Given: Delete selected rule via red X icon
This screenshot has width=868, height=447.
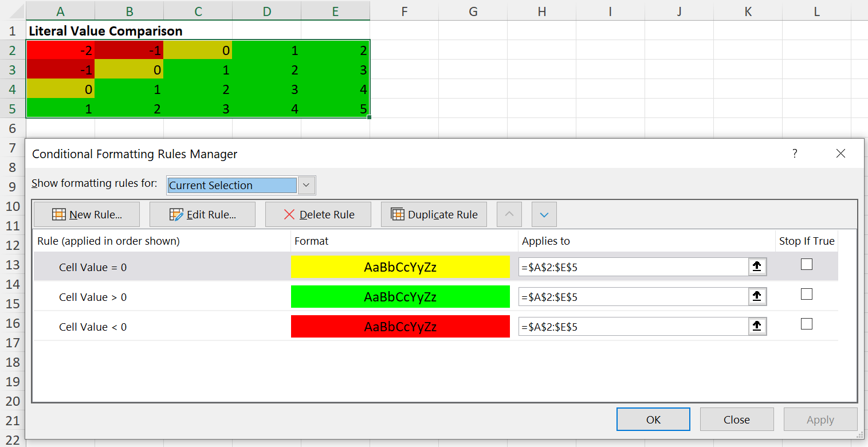Looking at the screenshot, I should click(x=288, y=214).
